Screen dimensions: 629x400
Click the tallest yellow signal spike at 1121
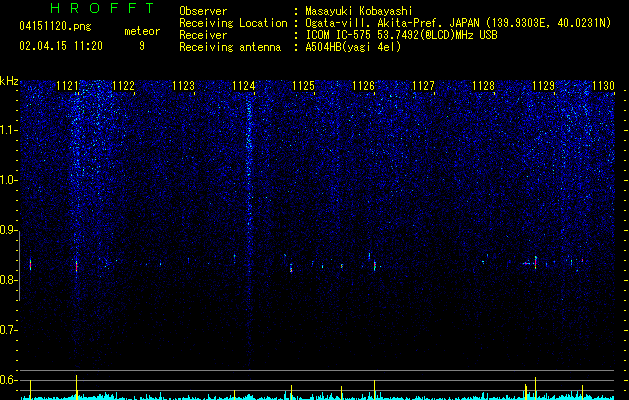click(76, 387)
